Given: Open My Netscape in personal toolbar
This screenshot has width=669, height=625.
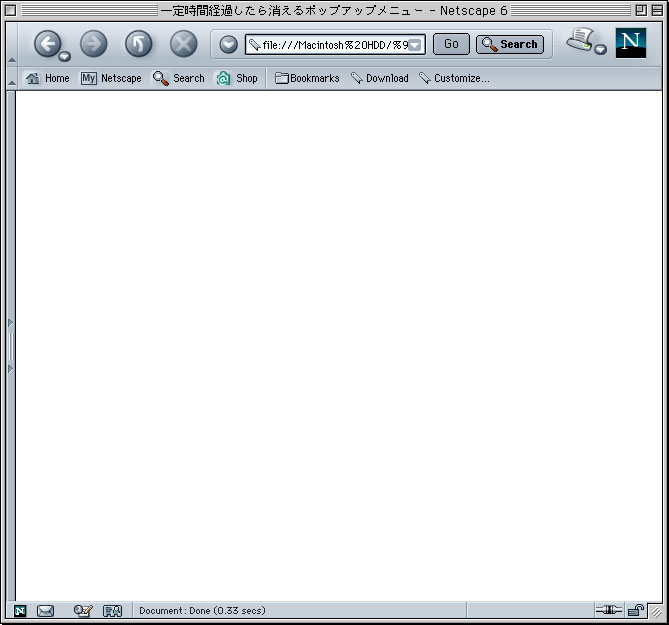Looking at the screenshot, I should (x=111, y=78).
